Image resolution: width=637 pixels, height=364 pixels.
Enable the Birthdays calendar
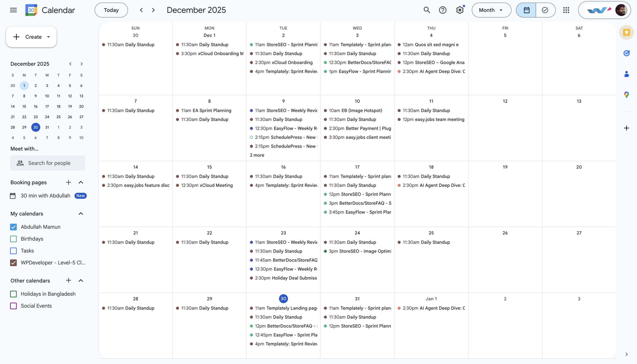coord(13,239)
